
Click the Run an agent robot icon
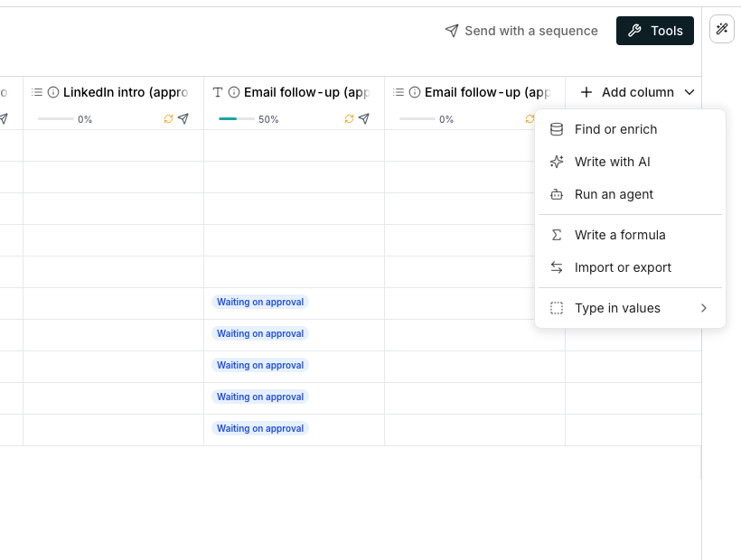(x=557, y=194)
